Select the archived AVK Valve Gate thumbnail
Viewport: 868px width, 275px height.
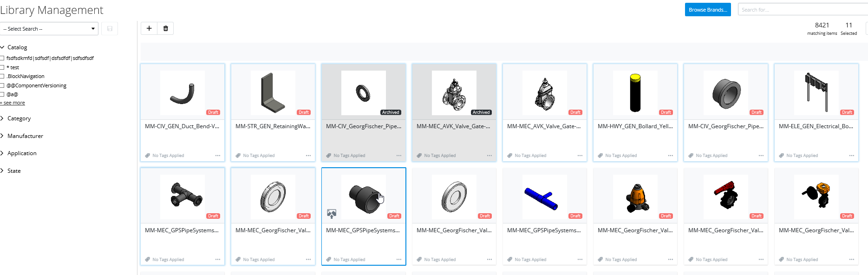(454, 93)
